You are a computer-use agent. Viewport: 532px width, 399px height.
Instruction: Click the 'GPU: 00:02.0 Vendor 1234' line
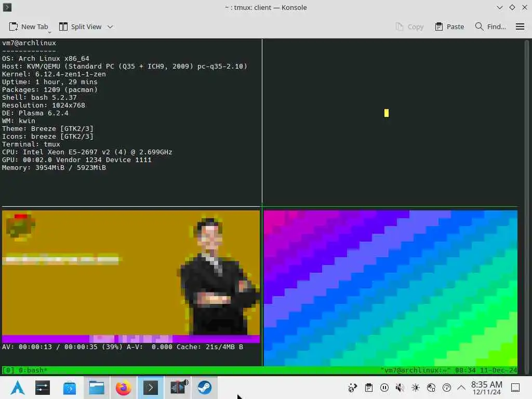pos(77,160)
